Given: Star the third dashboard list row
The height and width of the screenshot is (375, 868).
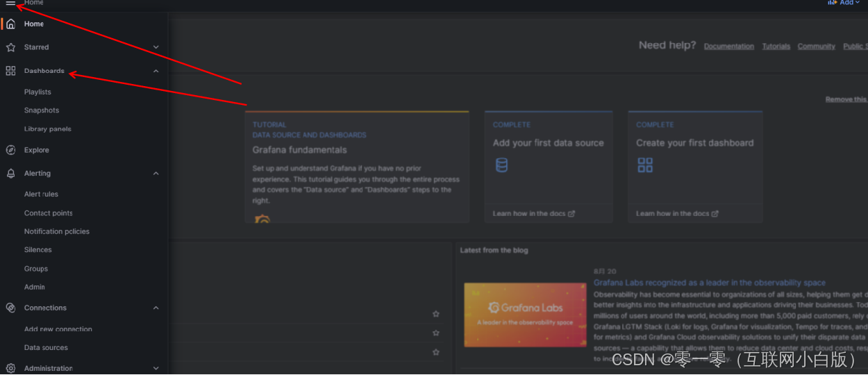Looking at the screenshot, I should [x=436, y=353].
